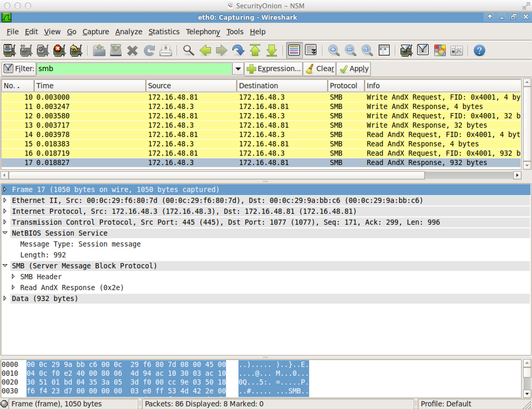
Task: Click the go to first packet icon
Action: pos(255,50)
